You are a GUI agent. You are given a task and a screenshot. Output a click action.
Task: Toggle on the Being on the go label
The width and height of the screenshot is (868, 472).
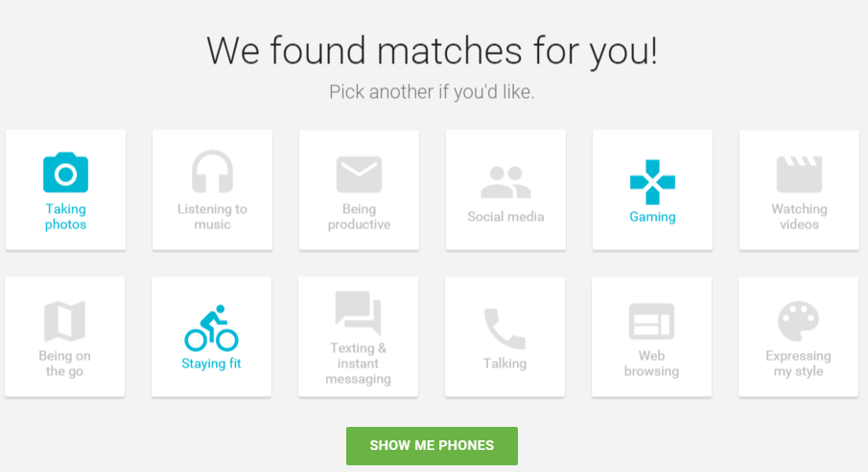point(65,364)
